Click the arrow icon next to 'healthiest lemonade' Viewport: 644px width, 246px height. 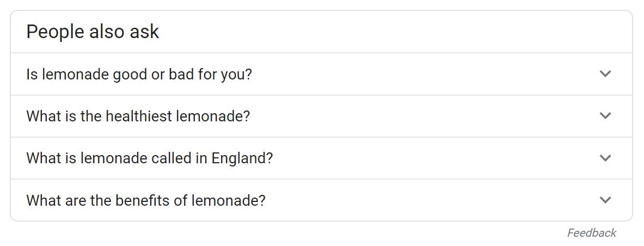(x=605, y=116)
